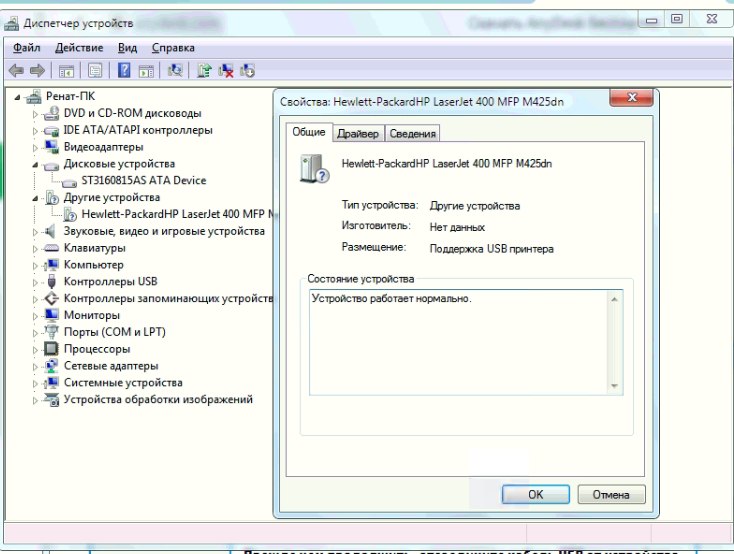This screenshot has height=554, width=734.
Task: Click the Мониторы monitor icon
Action: pyautogui.click(x=51, y=315)
